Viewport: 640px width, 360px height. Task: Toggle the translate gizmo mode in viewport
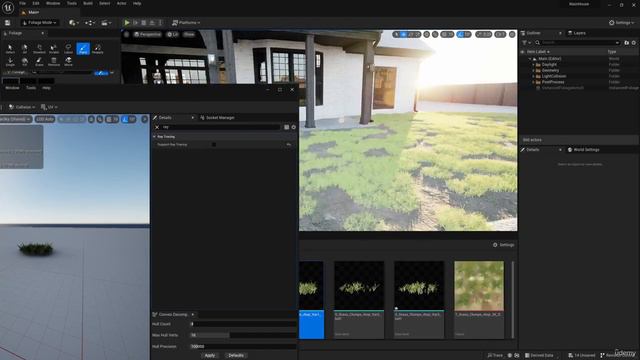(x=404, y=35)
